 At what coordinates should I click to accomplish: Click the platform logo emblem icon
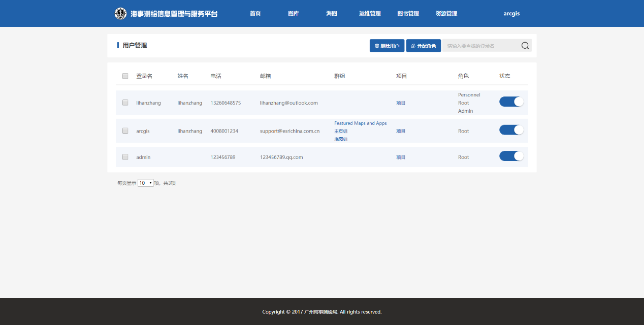120,14
